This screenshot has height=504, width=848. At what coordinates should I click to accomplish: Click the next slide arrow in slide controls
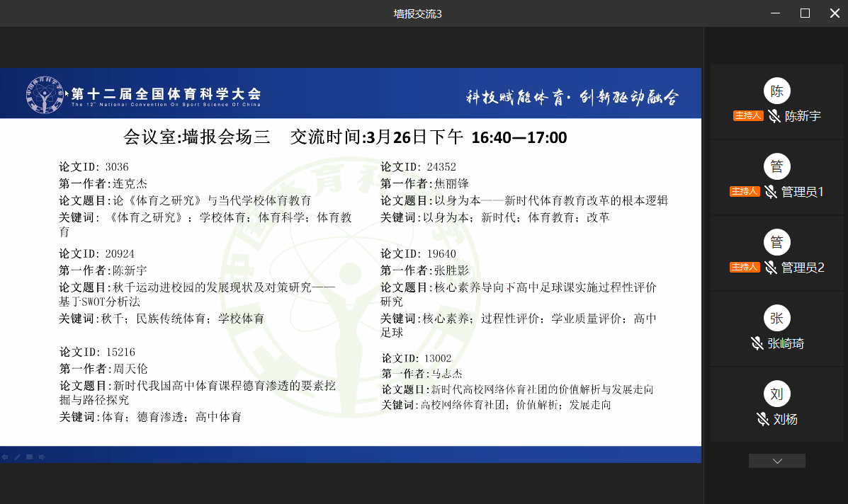coord(43,457)
